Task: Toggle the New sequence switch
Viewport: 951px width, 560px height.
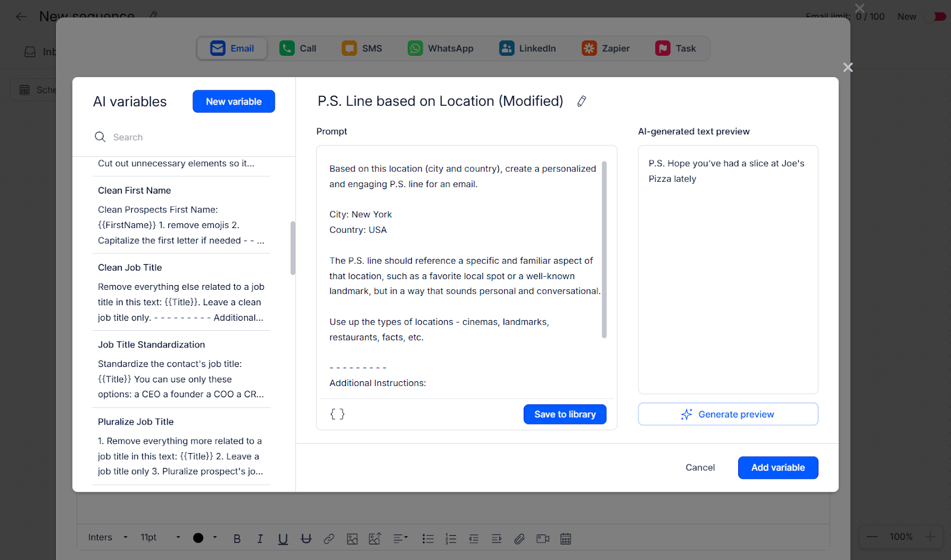Action: pyautogui.click(x=936, y=17)
